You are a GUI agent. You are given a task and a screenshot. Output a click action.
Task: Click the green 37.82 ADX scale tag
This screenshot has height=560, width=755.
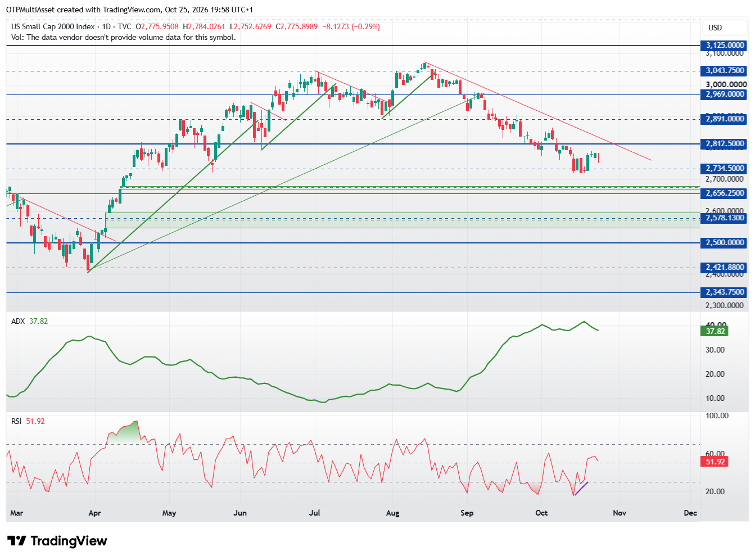click(x=715, y=331)
